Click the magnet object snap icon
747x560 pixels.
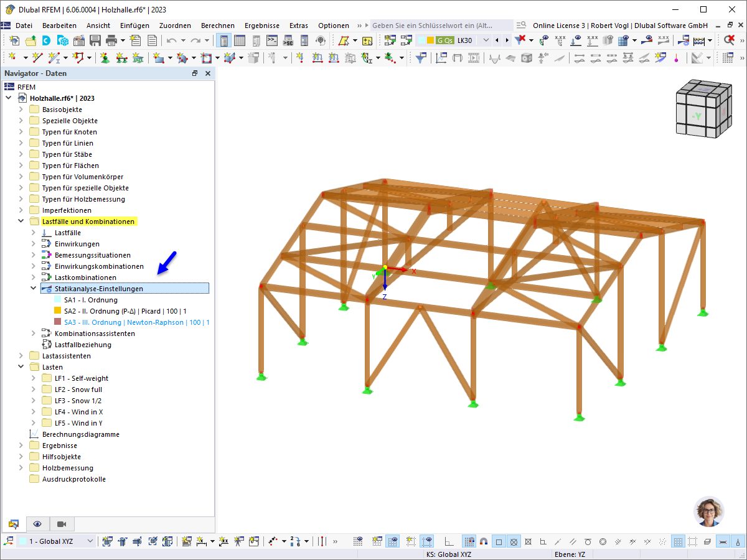point(484,541)
